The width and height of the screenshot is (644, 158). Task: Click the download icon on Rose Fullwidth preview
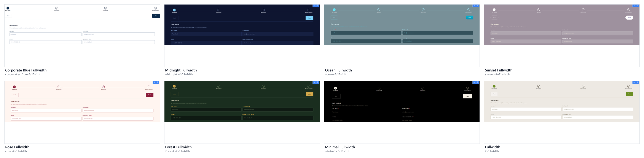pyautogui.click(x=155, y=82)
